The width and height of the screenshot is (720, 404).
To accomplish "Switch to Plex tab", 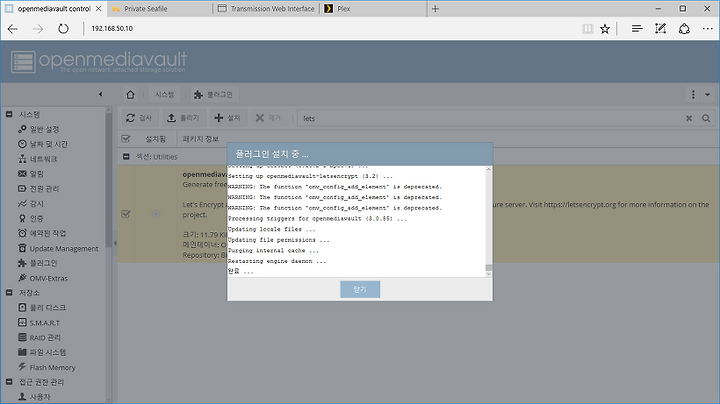I will pyautogui.click(x=373, y=9).
